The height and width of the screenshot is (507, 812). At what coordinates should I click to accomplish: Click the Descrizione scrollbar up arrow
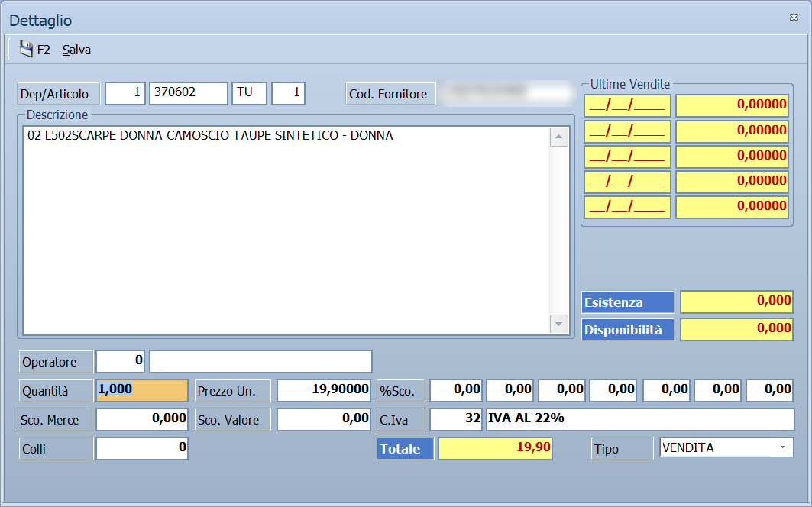(558, 137)
